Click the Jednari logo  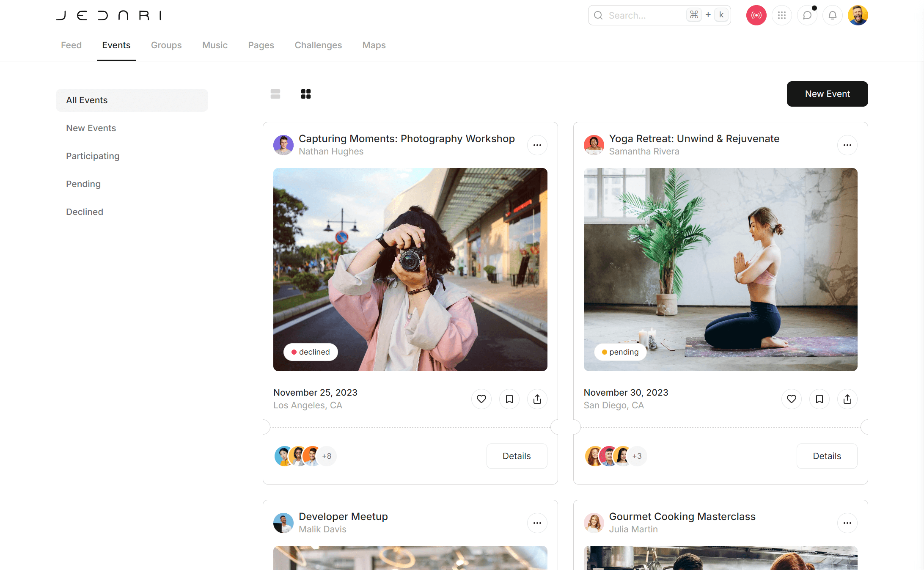tap(109, 16)
